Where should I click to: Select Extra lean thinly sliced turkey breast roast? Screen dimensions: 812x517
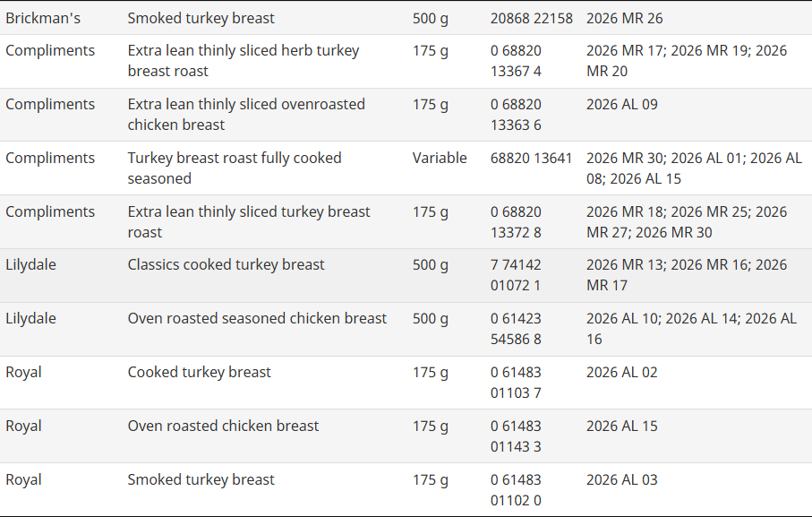248,222
